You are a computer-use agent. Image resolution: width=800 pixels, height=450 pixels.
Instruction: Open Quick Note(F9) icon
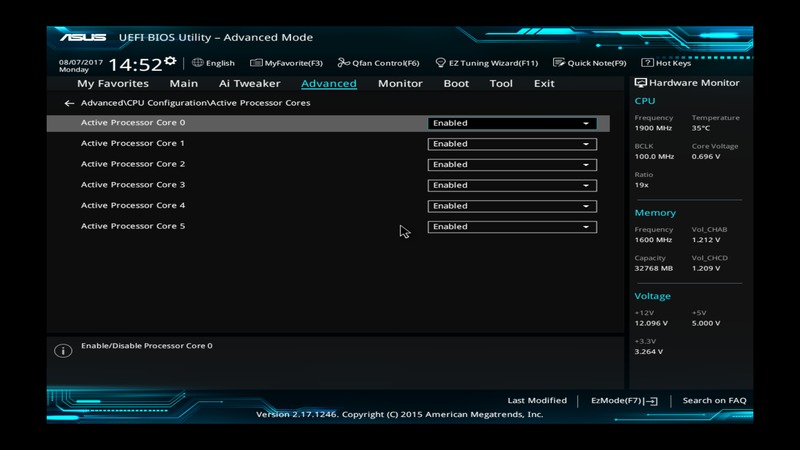[559, 63]
